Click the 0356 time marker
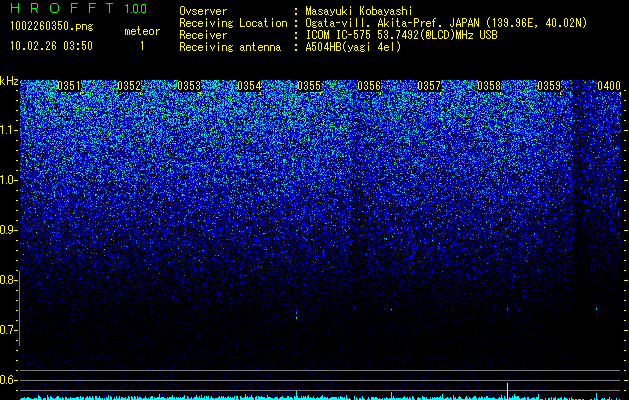 click(369, 86)
